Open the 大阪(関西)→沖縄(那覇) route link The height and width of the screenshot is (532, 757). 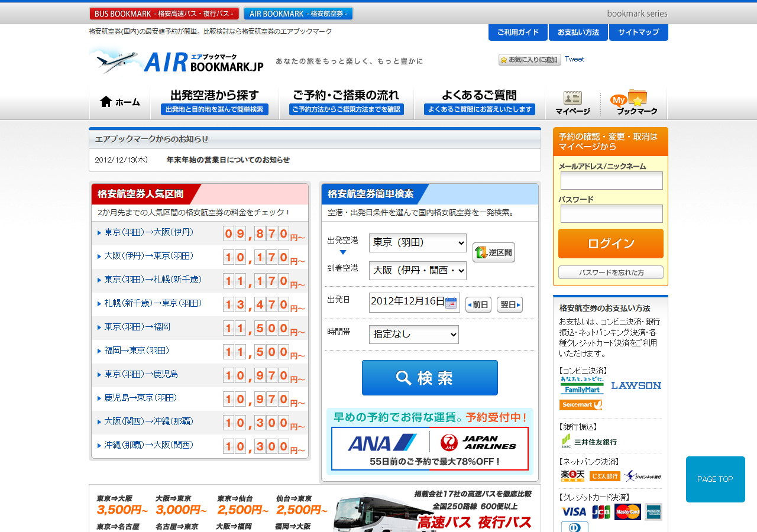coord(149,421)
